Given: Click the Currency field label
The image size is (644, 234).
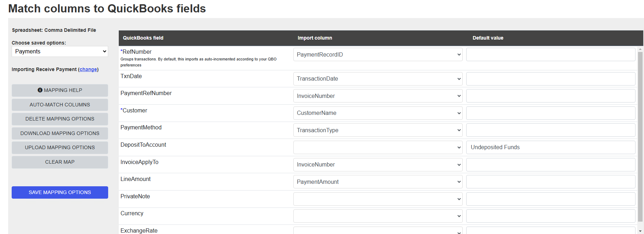Looking at the screenshot, I should click(132, 213).
